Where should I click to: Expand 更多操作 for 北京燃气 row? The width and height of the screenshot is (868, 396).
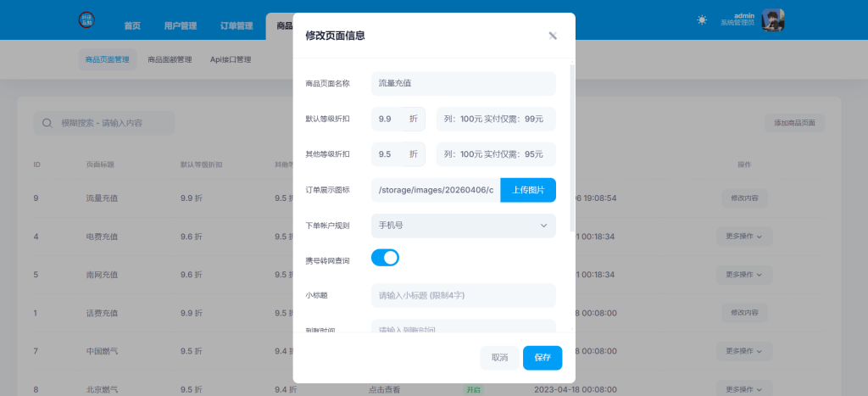tap(744, 389)
